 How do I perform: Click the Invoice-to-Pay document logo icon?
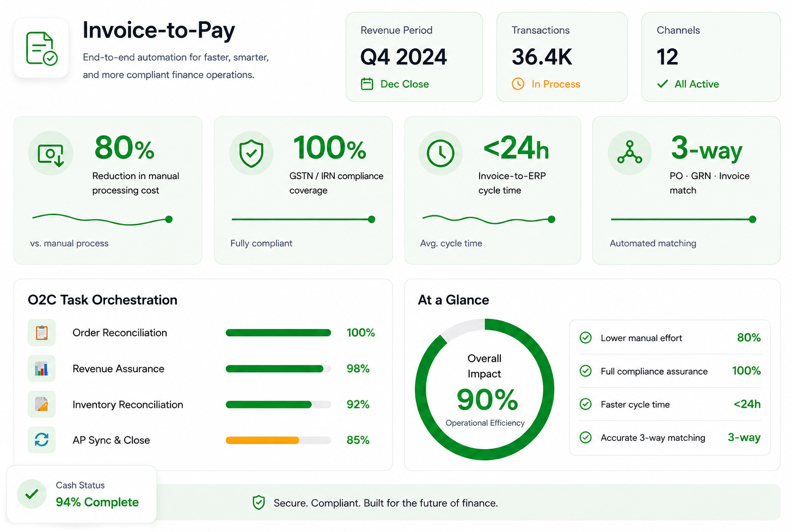coord(41,48)
